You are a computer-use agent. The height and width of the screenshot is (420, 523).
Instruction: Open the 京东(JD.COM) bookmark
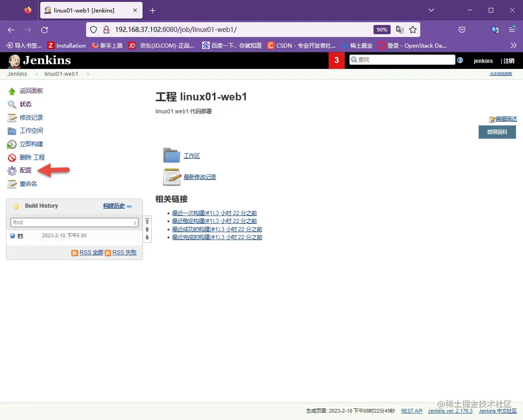[162, 45]
